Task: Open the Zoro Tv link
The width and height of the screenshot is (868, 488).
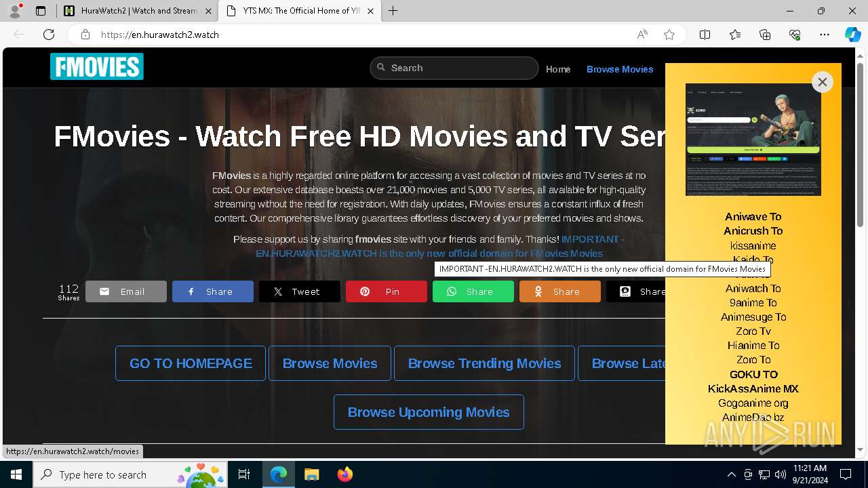Action: [753, 331]
